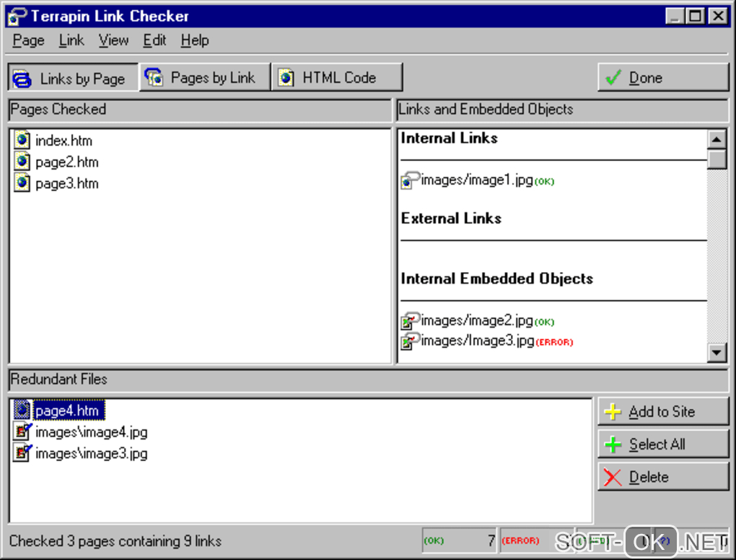Open the Help menu
The width and height of the screenshot is (736, 560).
click(195, 40)
